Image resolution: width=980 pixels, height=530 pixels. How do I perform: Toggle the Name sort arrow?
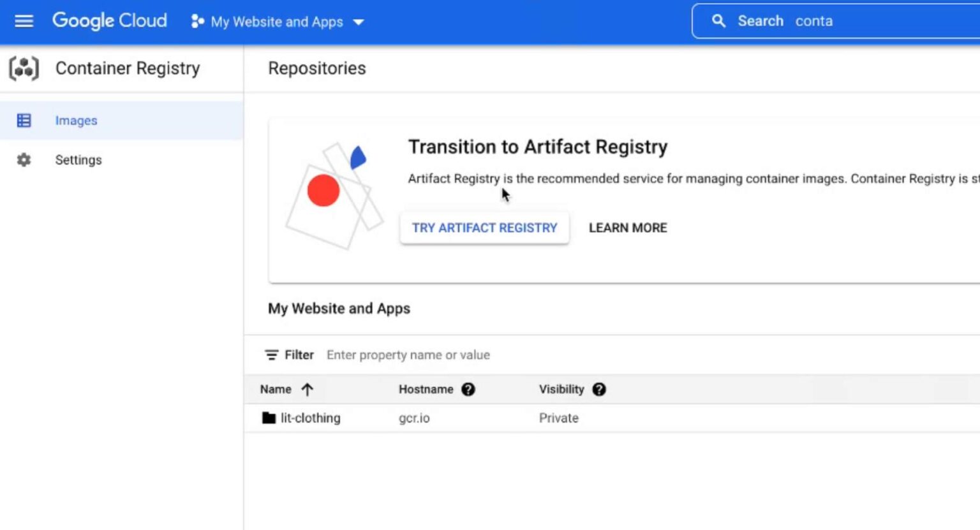(x=307, y=389)
